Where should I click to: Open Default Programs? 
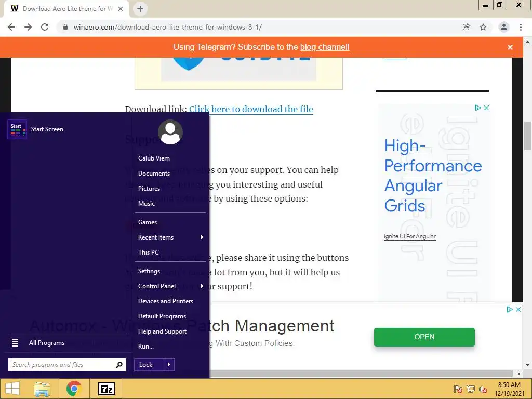(x=162, y=316)
